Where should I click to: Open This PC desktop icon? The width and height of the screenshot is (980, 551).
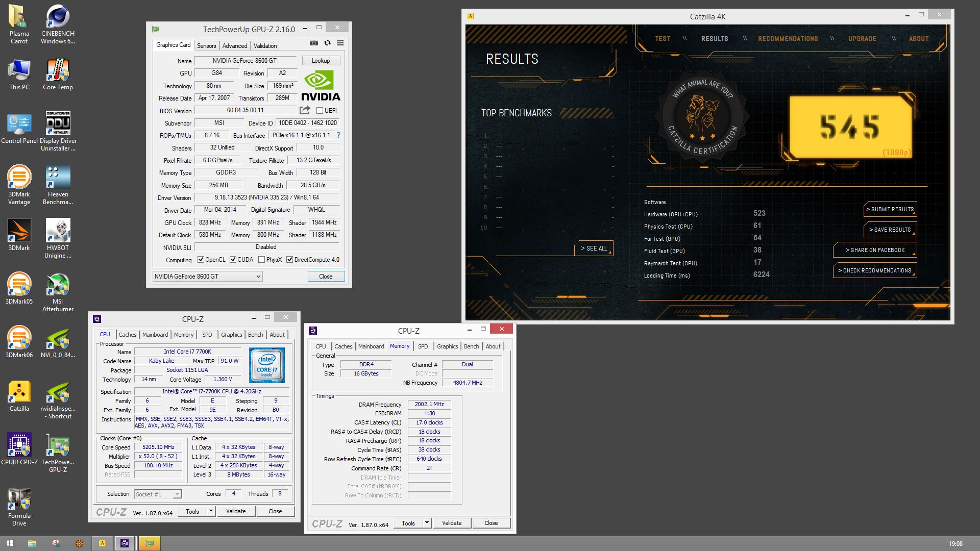(x=19, y=74)
